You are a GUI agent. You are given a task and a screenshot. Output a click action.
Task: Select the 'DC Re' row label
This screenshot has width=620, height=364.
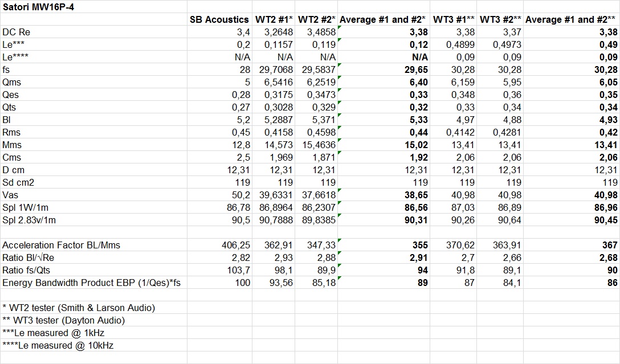point(16,32)
